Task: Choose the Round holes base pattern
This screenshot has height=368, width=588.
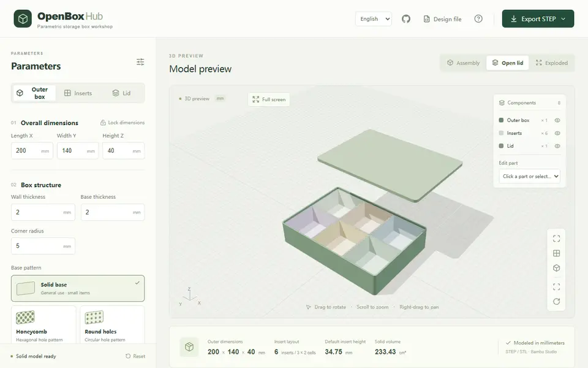Action: point(112,325)
